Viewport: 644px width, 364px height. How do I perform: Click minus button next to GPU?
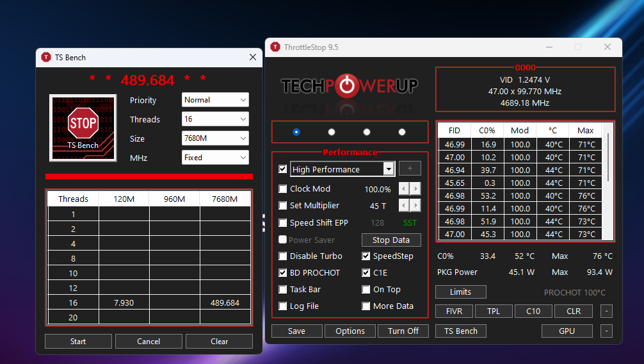tap(606, 331)
